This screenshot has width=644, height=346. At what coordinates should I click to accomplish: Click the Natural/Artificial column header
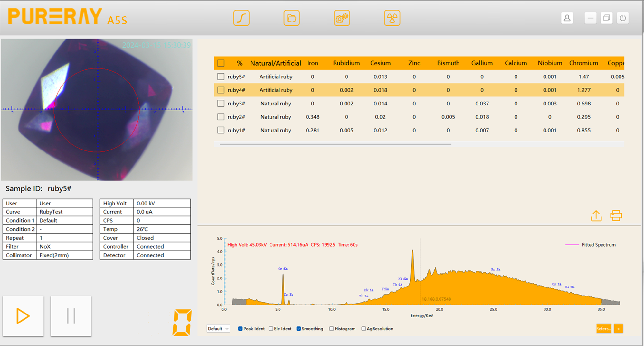click(276, 63)
